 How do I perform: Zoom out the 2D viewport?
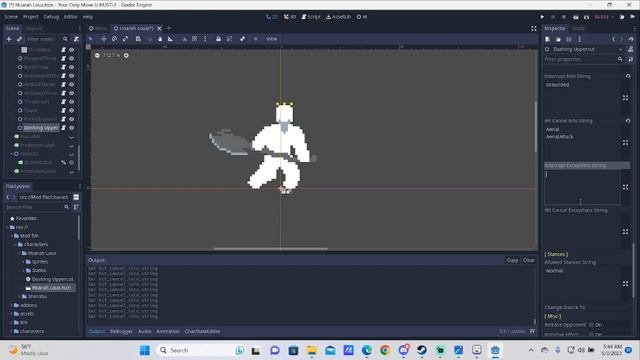click(x=97, y=55)
